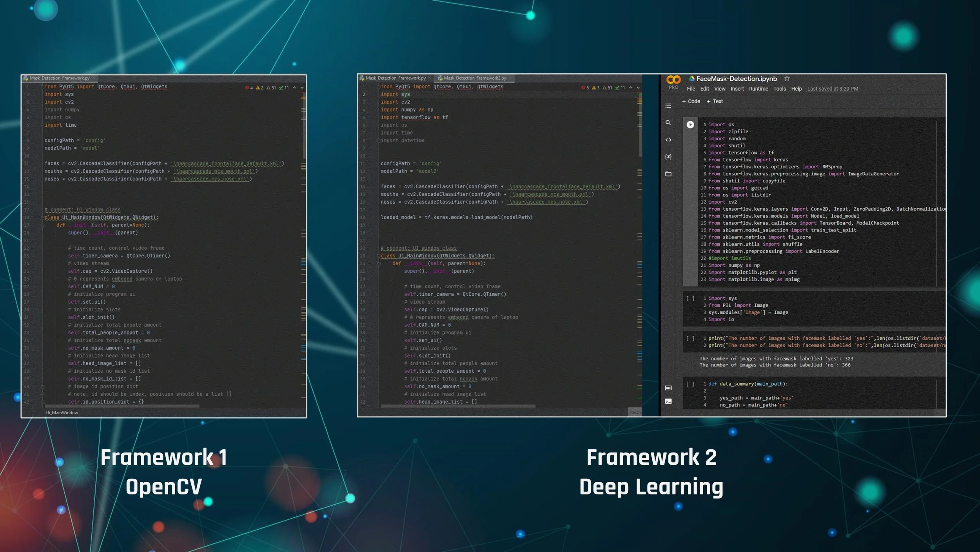Open the Runtime menu
980x552 pixels.
758,89
